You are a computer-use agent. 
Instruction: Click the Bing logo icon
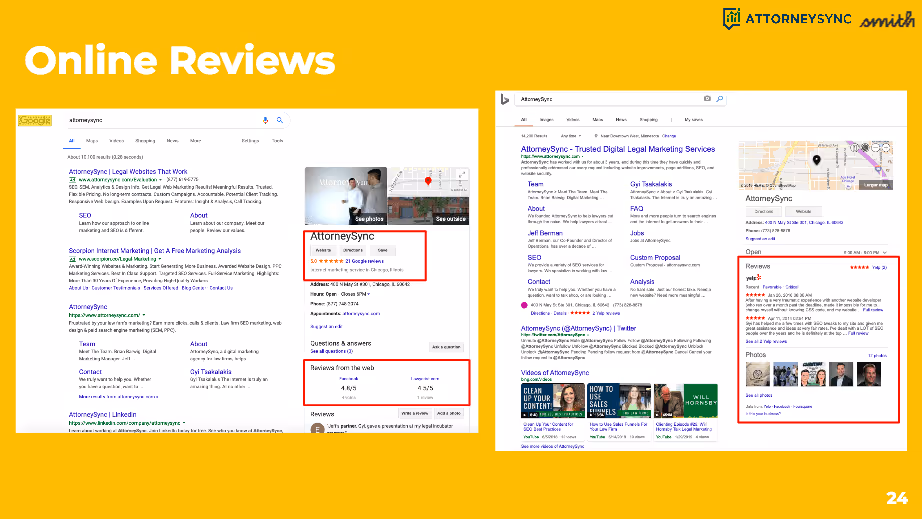click(505, 99)
